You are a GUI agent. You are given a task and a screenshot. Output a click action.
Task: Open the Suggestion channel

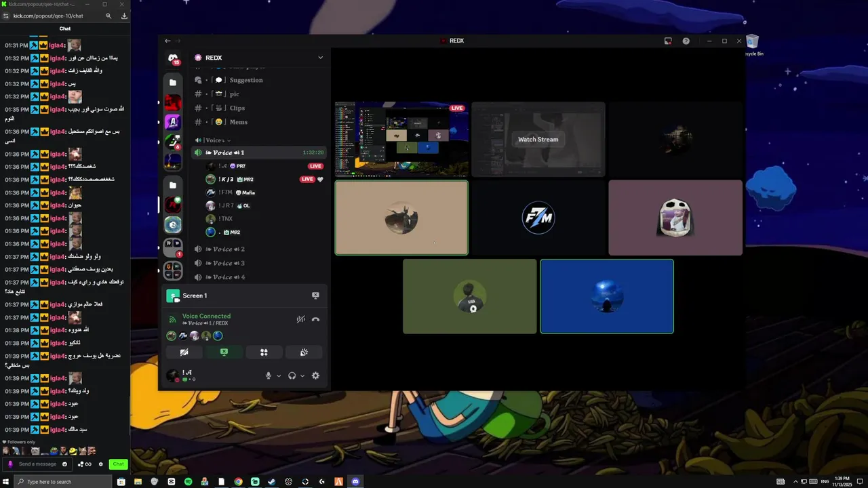click(258, 80)
